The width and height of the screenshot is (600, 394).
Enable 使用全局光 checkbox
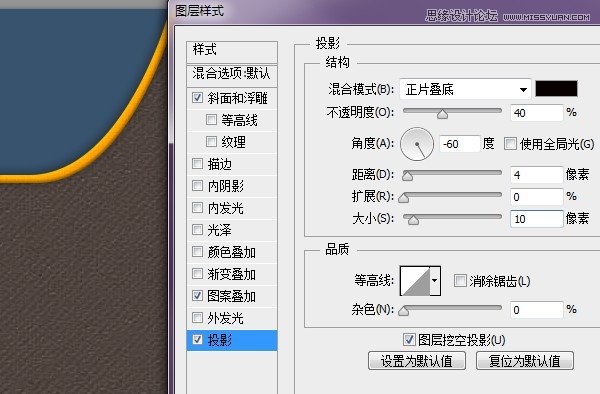click(510, 144)
